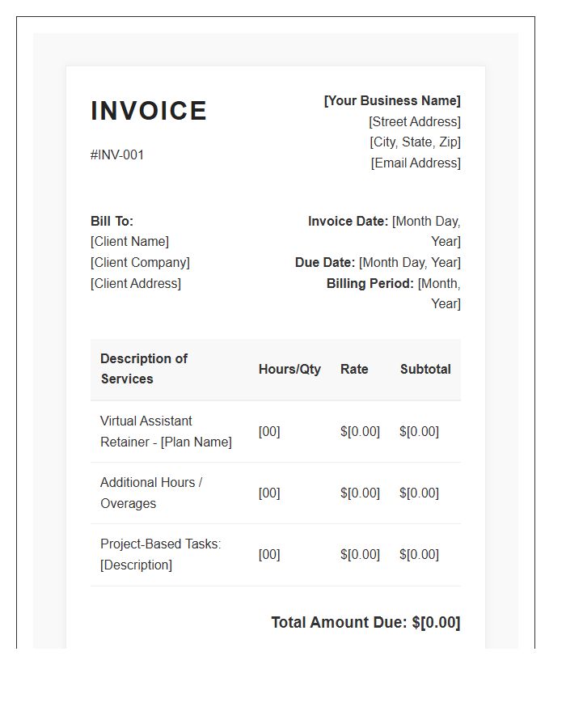
Task: Click the [00] hours in Project-Based Tasks row
Action: pos(269,555)
